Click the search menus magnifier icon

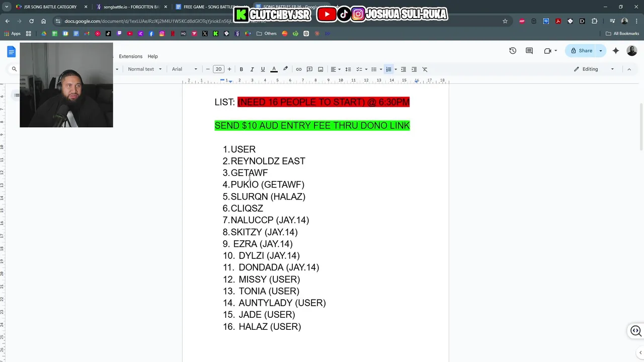coord(14,69)
